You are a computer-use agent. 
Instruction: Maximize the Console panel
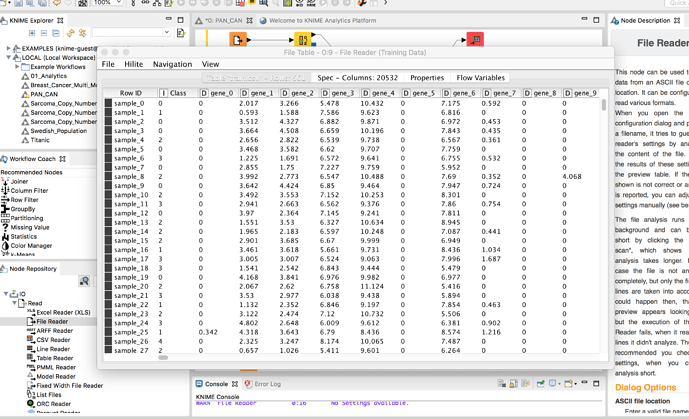tap(596, 383)
